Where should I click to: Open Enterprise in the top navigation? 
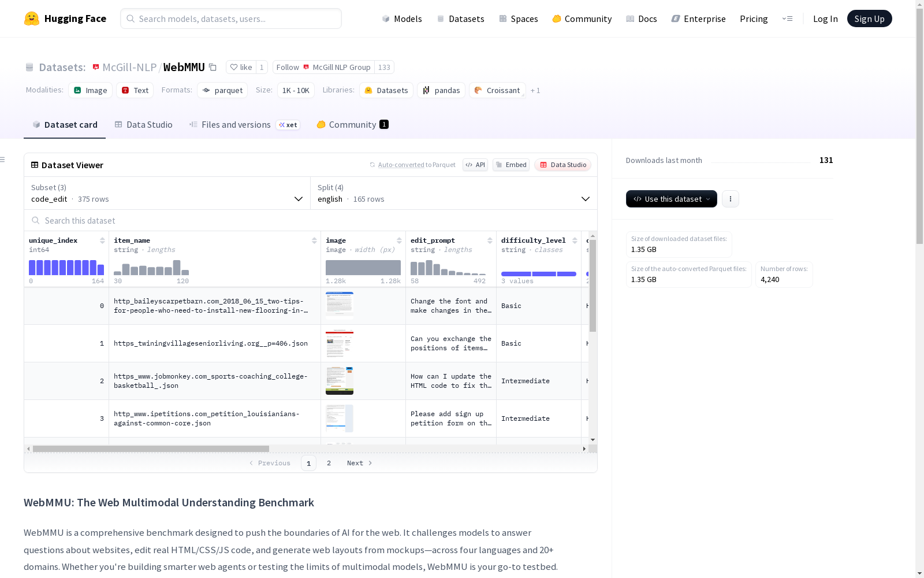pos(698,18)
